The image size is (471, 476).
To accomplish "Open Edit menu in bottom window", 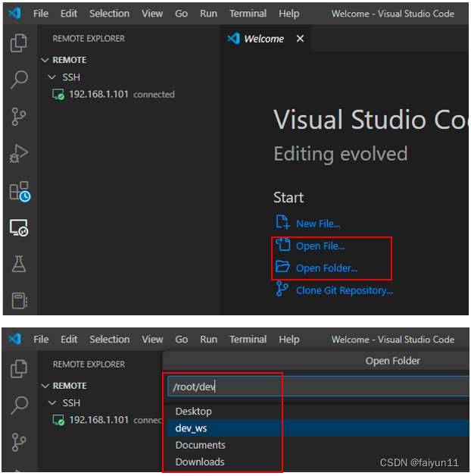I will click(69, 339).
